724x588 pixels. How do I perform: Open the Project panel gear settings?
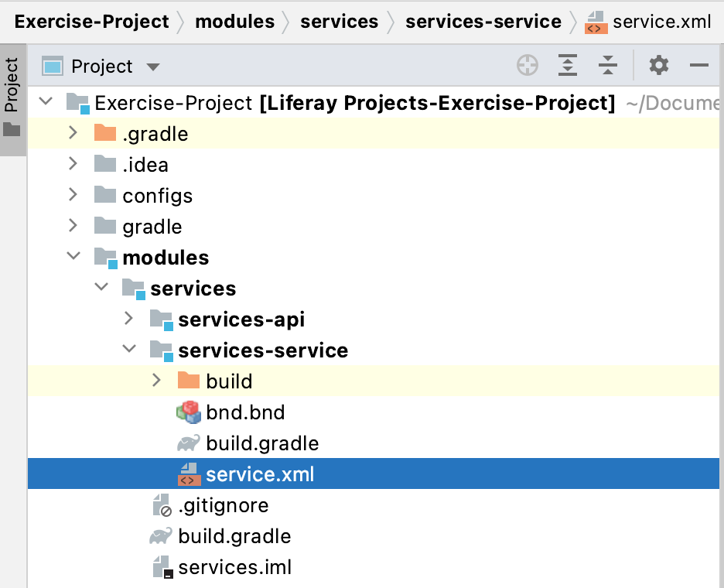pyautogui.click(x=658, y=65)
